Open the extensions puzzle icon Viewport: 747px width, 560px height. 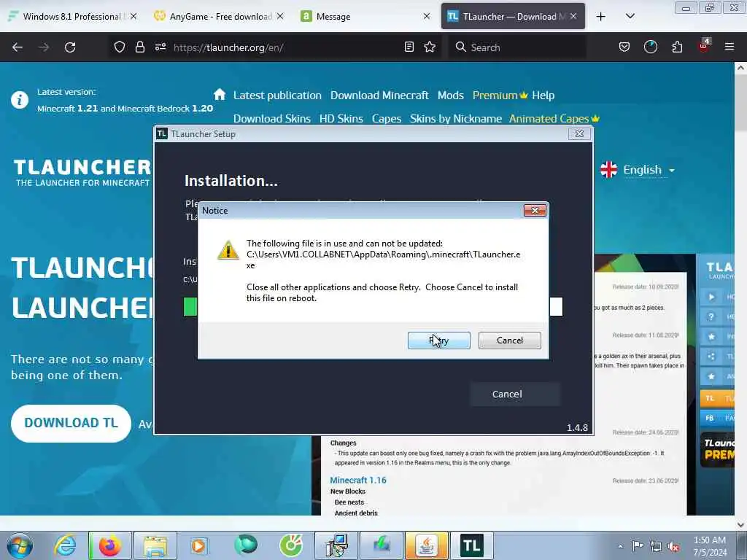coord(677,47)
